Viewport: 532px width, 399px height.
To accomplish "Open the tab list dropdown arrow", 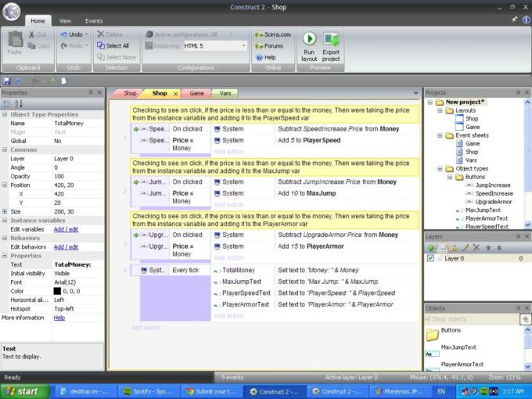I will pos(416,93).
